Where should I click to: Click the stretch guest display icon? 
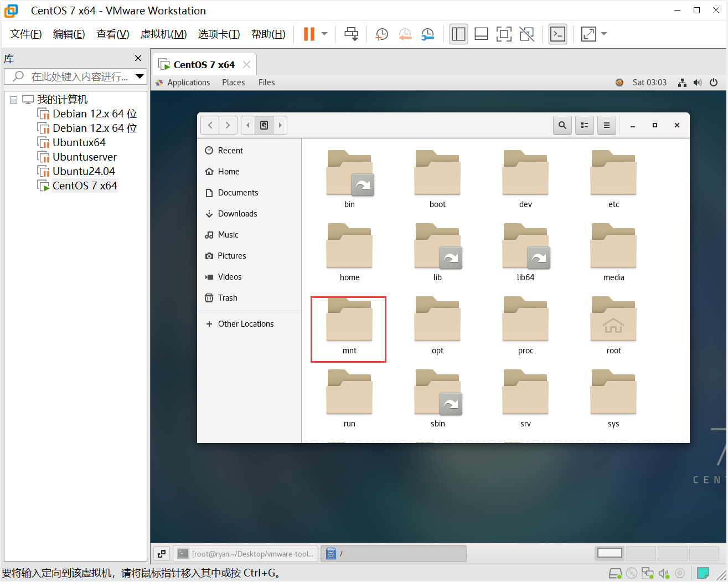point(588,34)
